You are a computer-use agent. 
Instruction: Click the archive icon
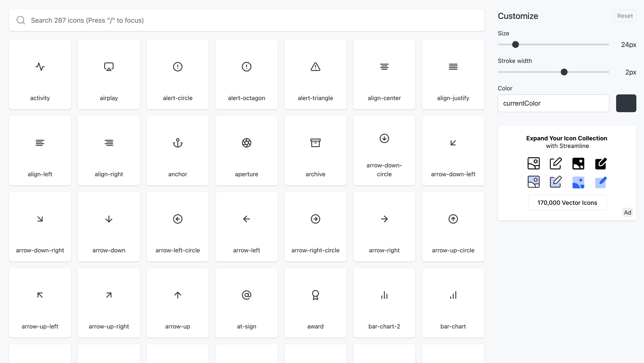point(315,151)
